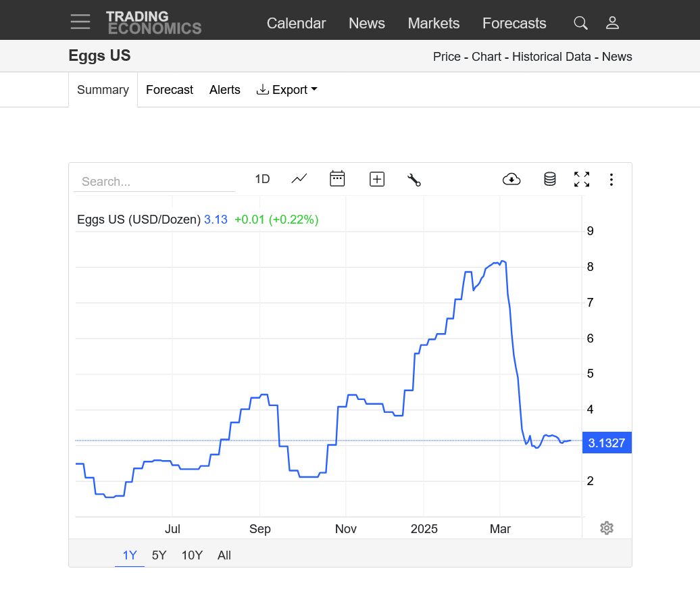Screen dimensions: 700x602
Task: Expand the Export dropdown
Action: [286, 90]
